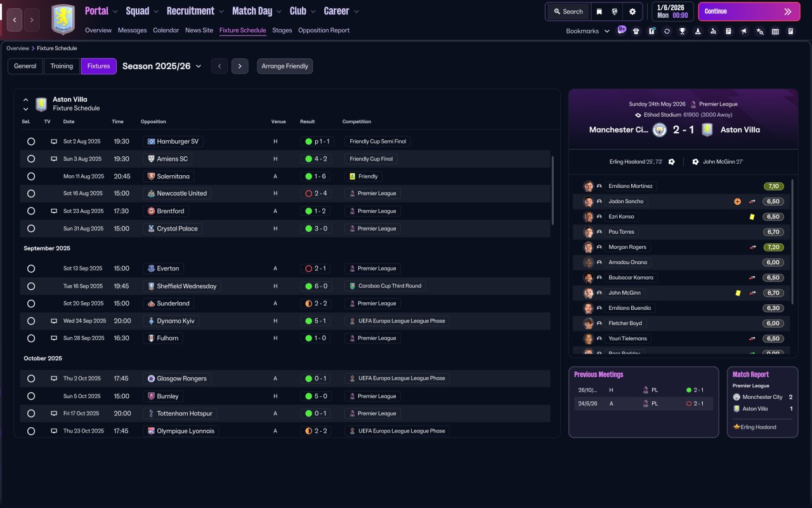812x508 pixels.
Task: Select the Crystal Palace fixture radio button
Action: pyautogui.click(x=31, y=229)
